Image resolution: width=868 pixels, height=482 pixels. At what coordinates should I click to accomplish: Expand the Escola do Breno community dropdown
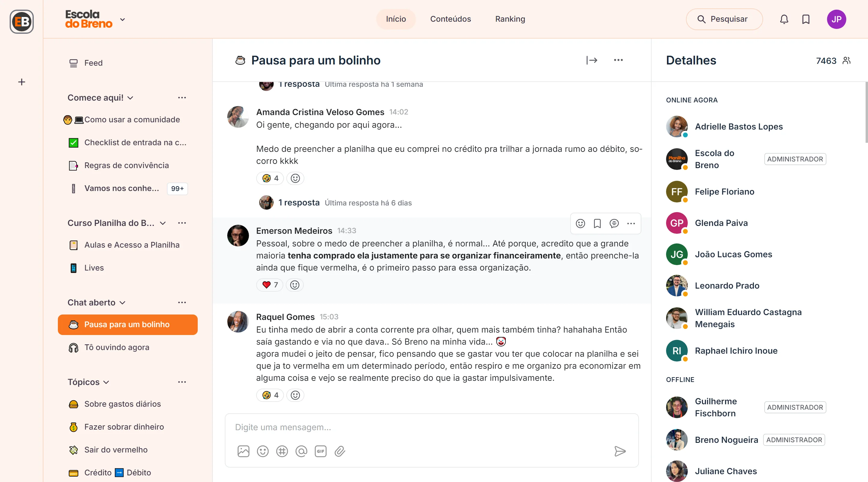pyautogui.click(x=123, y=20)
